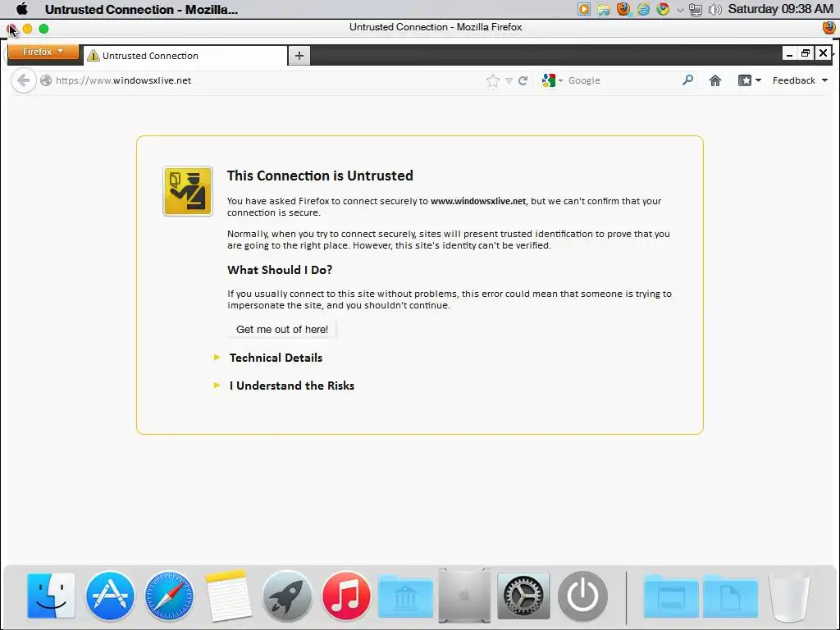This screenshot has height=630, width=840.
Task: Go to the home page icon
Action: tap(715, 80)
